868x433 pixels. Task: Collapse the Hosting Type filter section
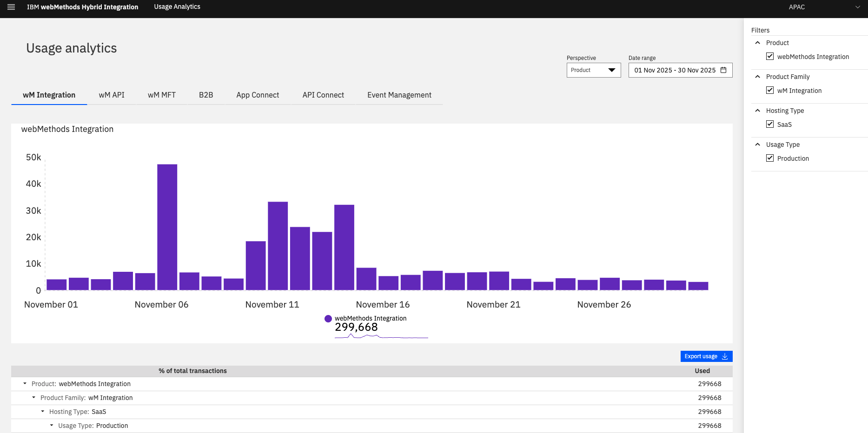[x=758, y=111]
